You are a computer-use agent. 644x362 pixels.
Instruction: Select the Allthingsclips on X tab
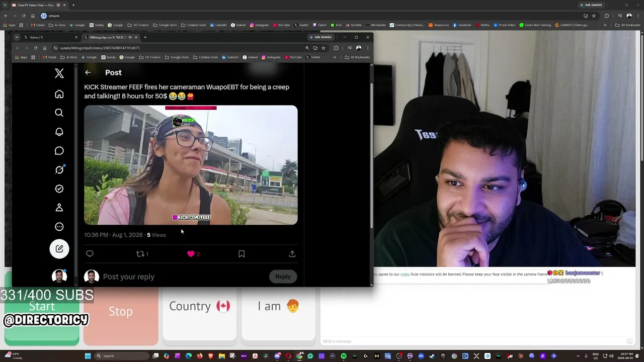tap(111, 37)
